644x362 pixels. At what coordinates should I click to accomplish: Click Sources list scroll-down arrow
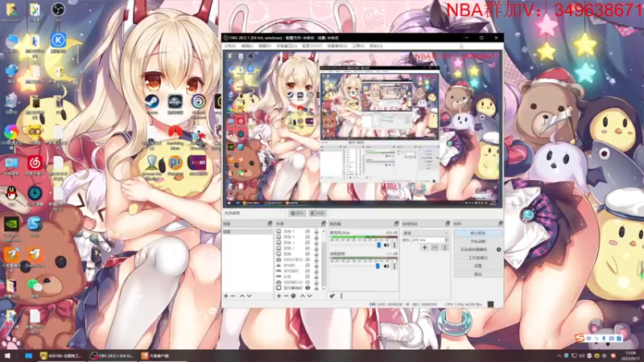[324, 288]
